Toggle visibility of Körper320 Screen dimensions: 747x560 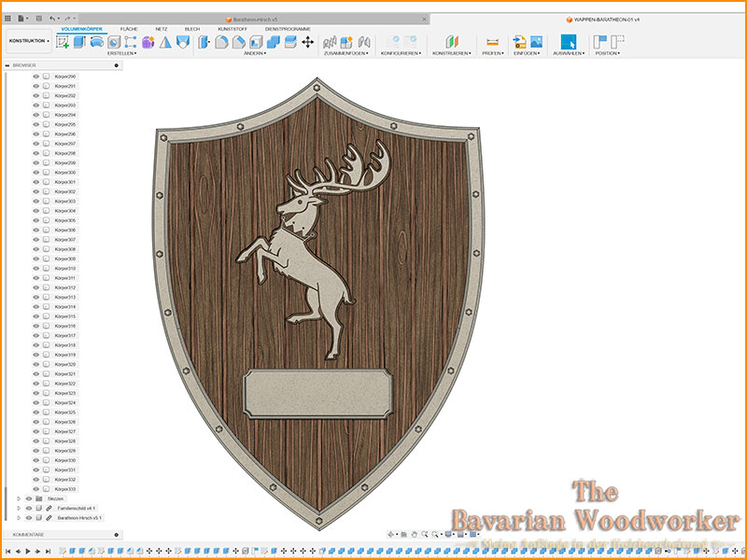[x=35, y=364]
